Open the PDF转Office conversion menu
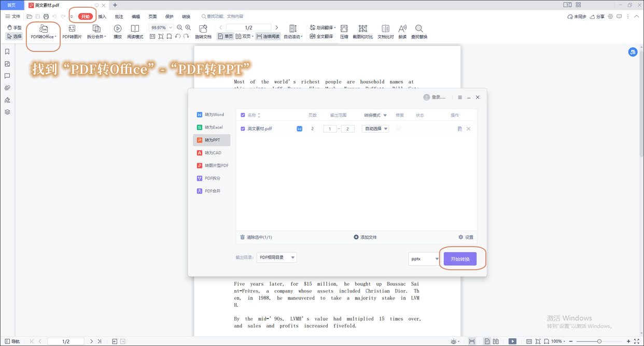The image size is (644, 346). [x=44, y=32]
